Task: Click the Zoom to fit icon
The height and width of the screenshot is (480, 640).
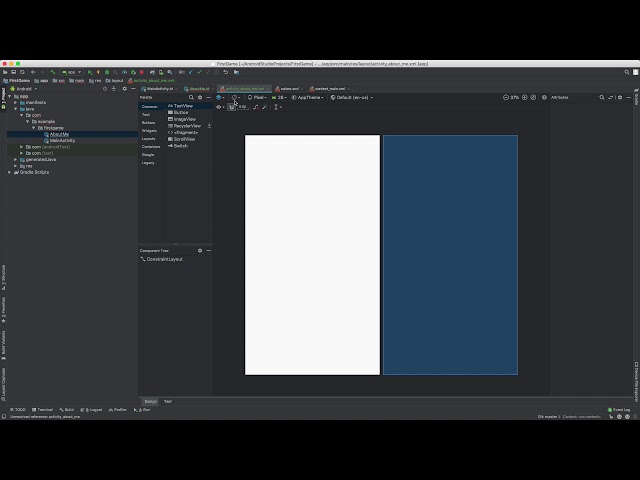Action: click(x=533, y=98)
